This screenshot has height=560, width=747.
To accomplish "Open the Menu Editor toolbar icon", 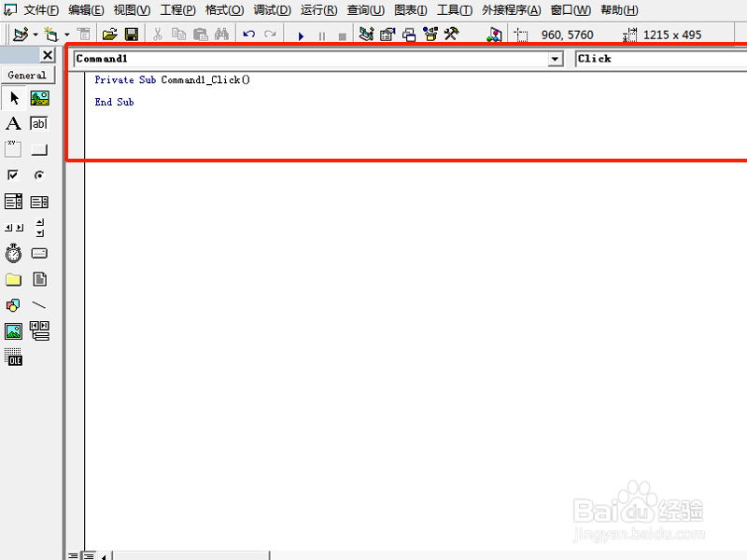I will click(x=83, y=35).
